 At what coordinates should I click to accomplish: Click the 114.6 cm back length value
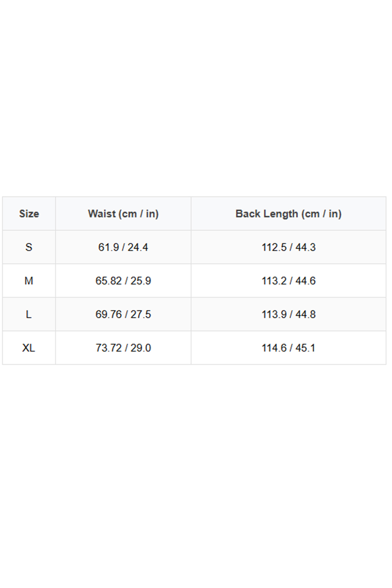[274, 348]
